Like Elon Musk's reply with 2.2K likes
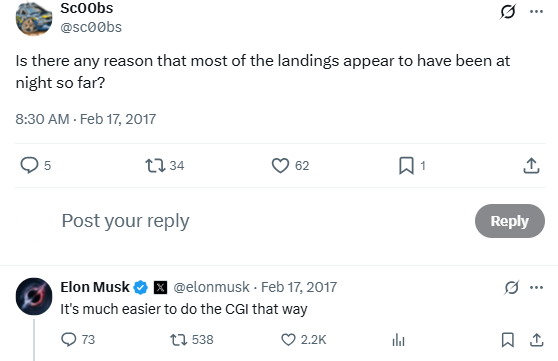Viewport: 558px width, 361px height. (288, 339)
